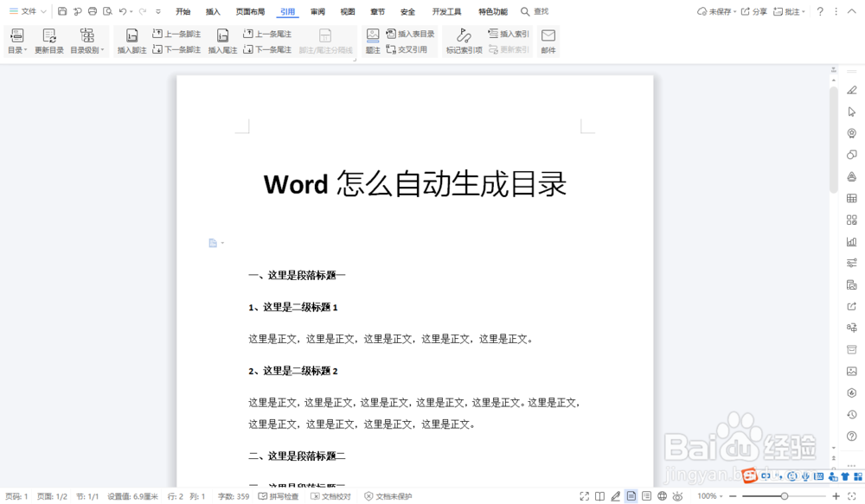Click 插入索引 (Insert Index) button
The width and height of the screenshot is (865, 504).
(509, 34)
